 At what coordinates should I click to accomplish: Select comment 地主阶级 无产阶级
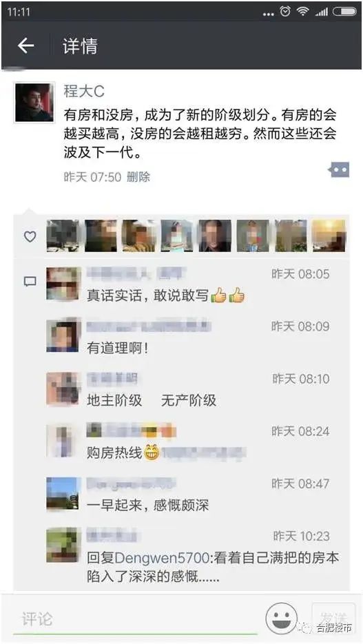[152, 400]
